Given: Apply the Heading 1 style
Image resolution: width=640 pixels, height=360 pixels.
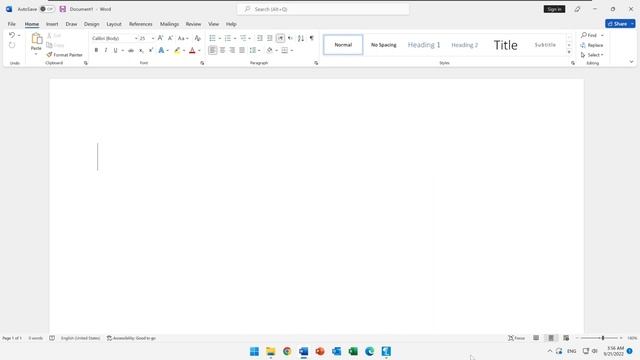Looking at the screenshot, I should [x=424, y=45].
